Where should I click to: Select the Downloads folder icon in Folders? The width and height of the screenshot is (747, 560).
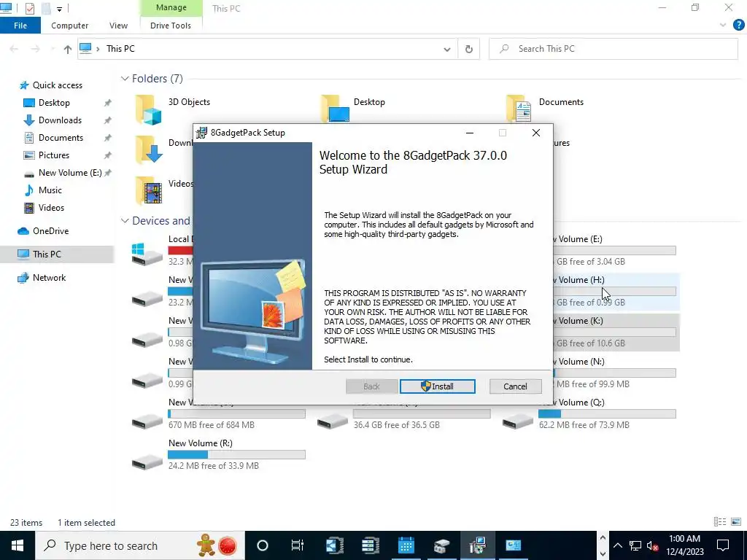148,149
